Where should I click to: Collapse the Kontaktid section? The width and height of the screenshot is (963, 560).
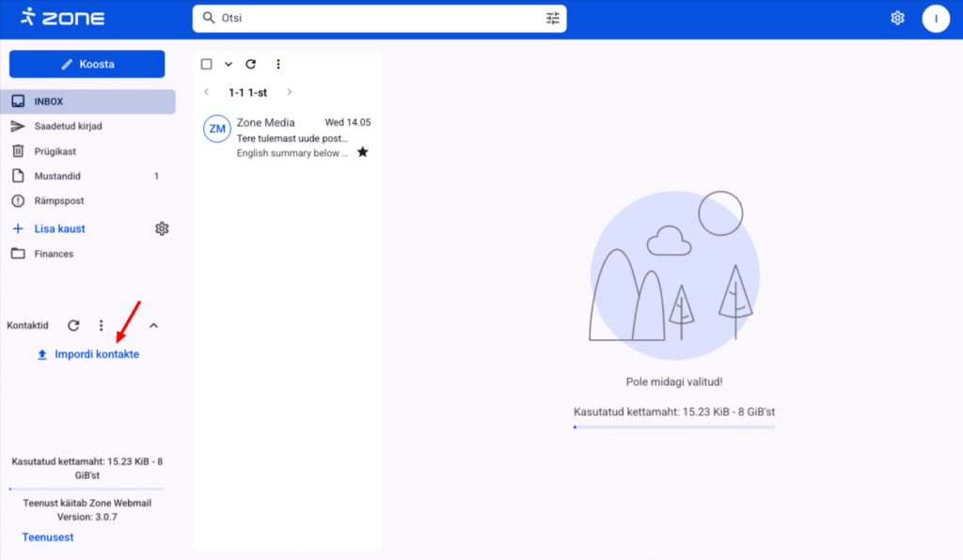154,325
